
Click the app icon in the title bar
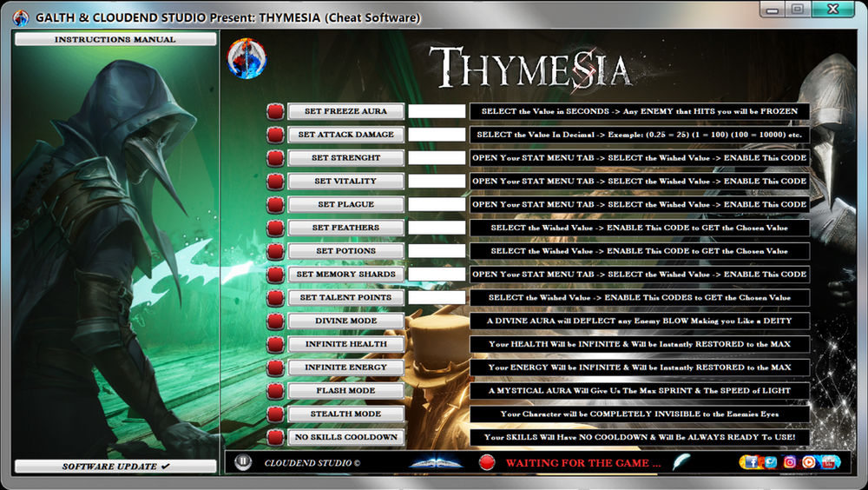(x=21, y=17)
